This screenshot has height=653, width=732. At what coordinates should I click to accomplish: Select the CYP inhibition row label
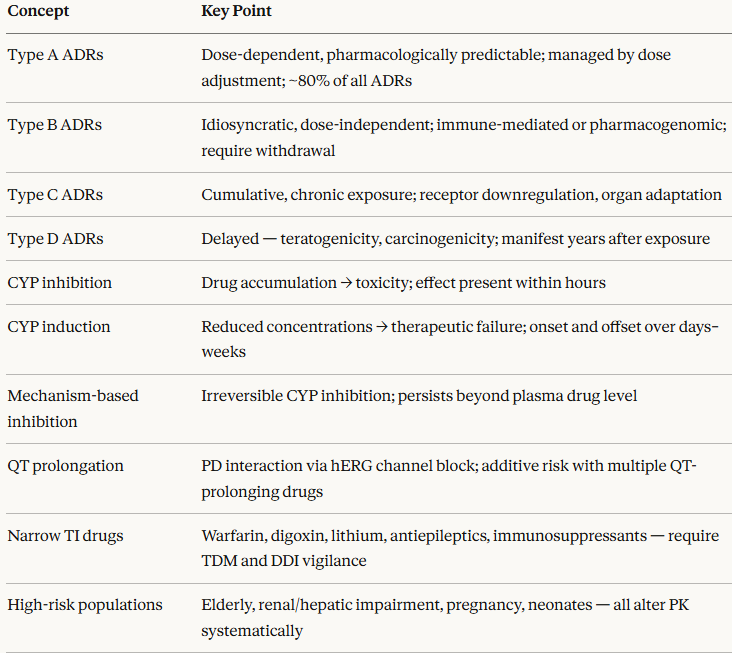click(x=59, y=283)
